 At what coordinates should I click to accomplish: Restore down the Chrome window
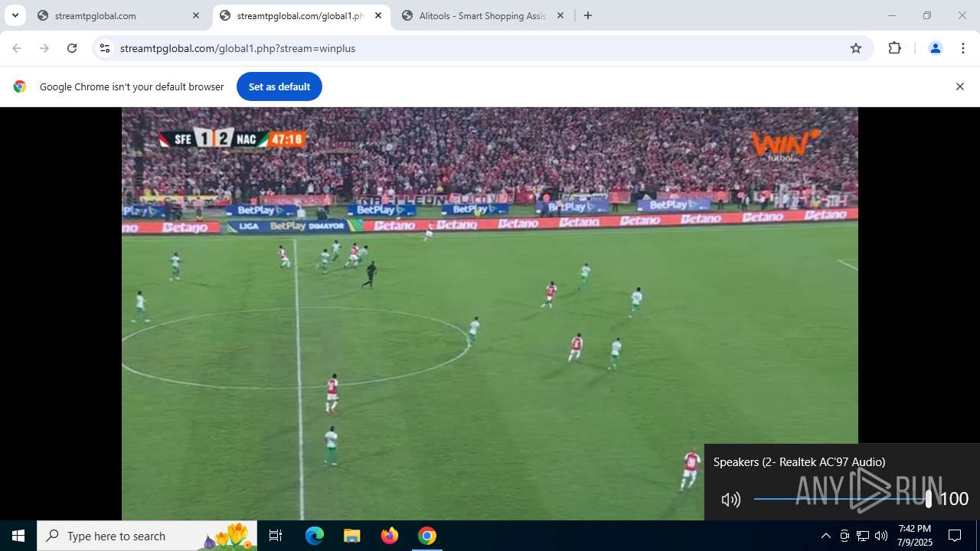[927, 15]
